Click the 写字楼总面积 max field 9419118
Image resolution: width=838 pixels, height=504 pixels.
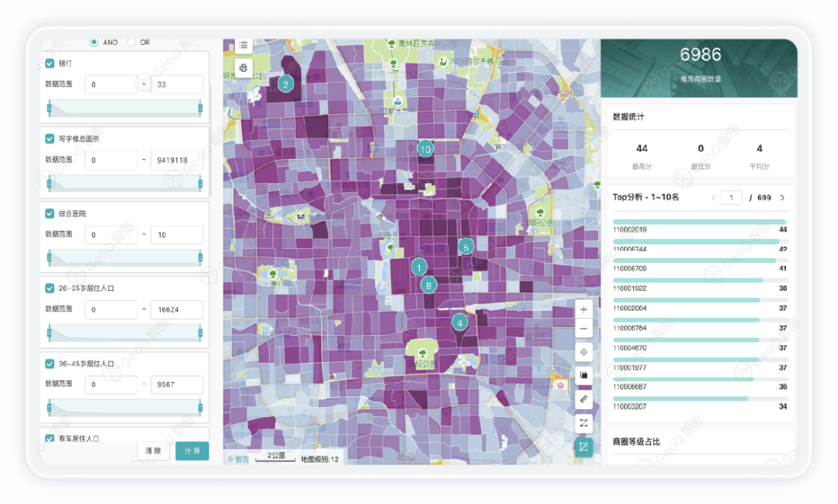[177, 160]
